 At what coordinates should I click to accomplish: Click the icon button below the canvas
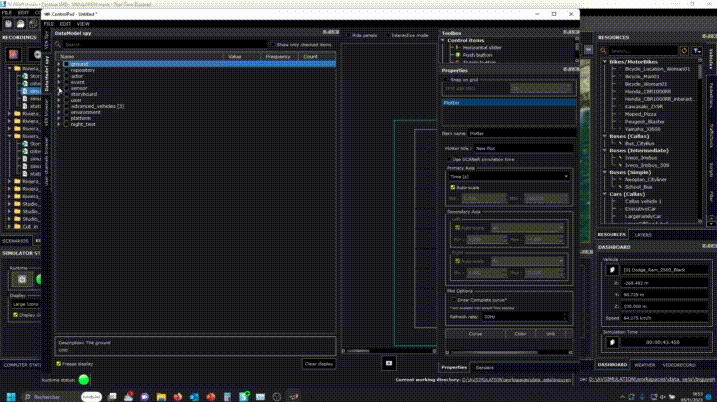click(x=389, y=364)
